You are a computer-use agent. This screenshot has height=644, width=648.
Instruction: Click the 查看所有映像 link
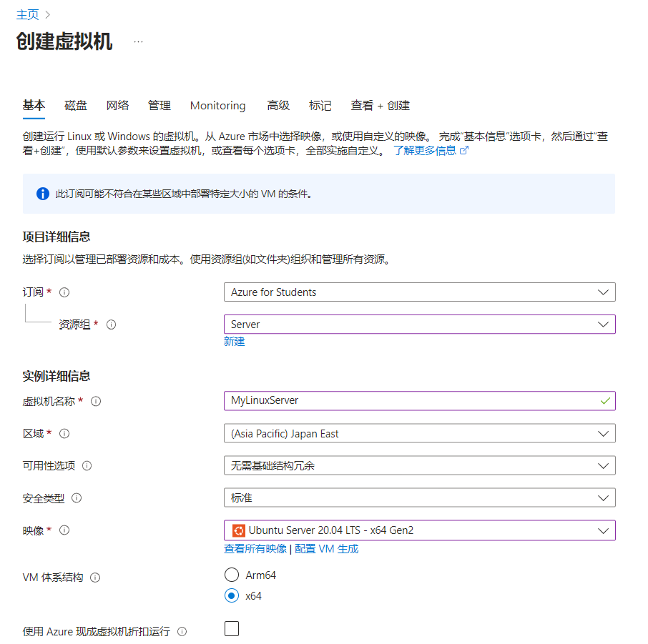(255, 549)
